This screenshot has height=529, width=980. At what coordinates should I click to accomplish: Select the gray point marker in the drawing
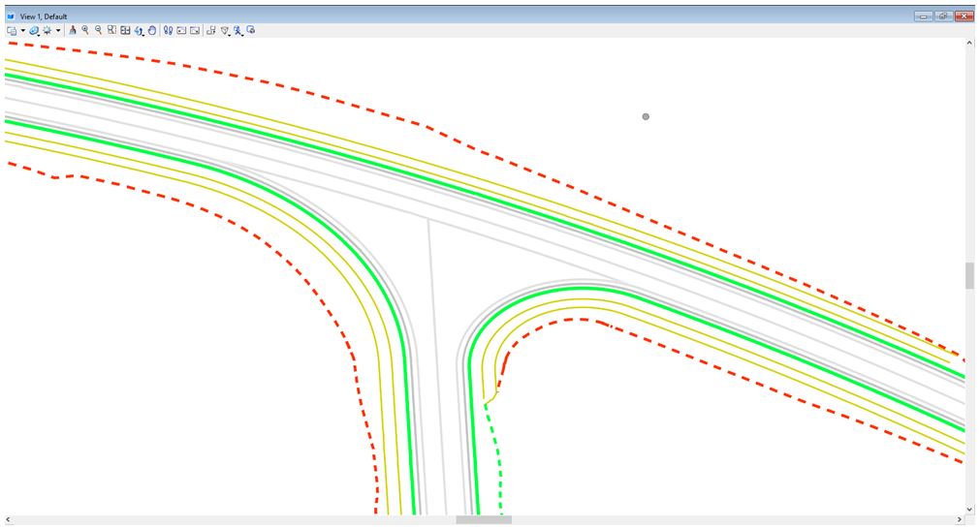click(x=646, y=116)
